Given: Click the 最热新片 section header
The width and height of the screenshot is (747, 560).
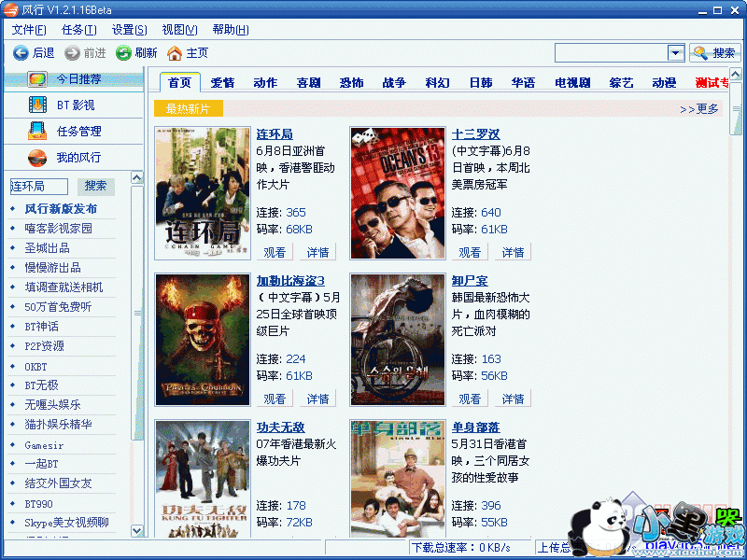Looking at the screenshot, I should pos(189,109).
